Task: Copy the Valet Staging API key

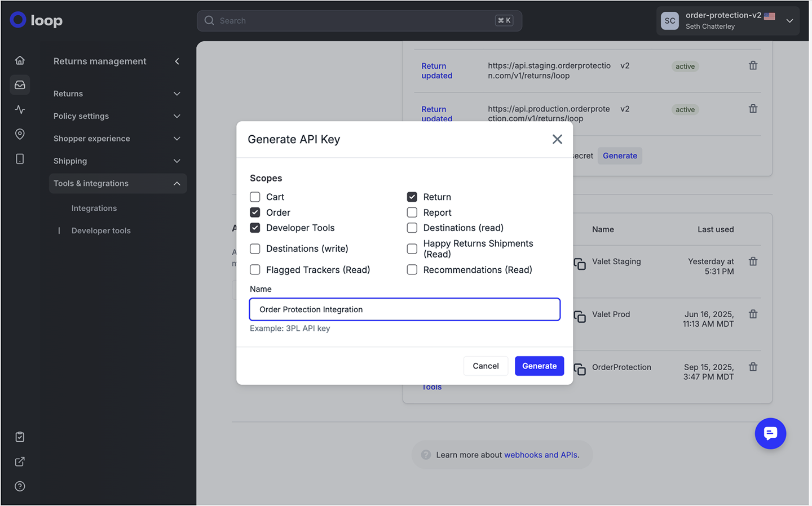Action: click(x=580, y=264)
